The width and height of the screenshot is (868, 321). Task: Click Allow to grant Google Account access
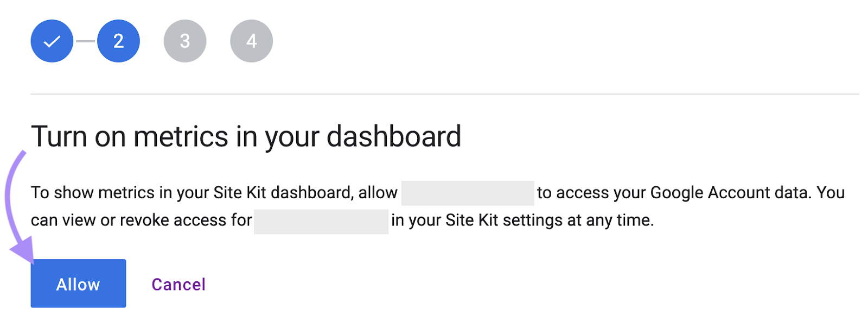point(78,284)
